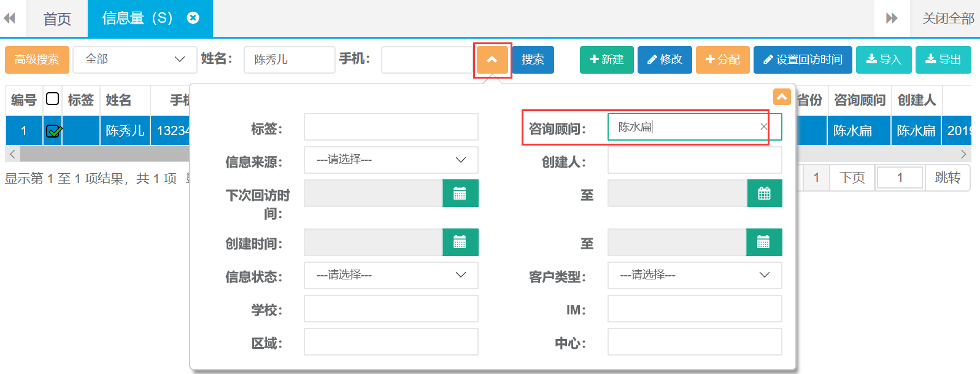Open the 客户类型 dropdown
980x374 pixels.
694,275
